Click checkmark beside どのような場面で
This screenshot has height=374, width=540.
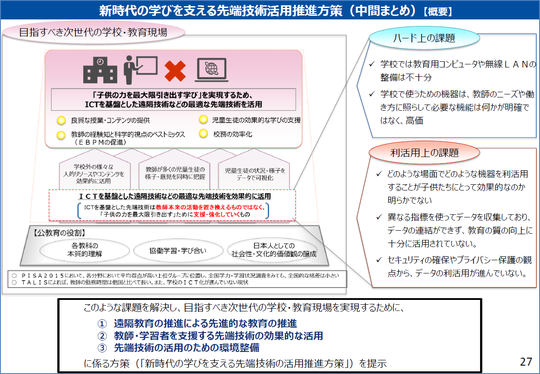click(379, 174)
